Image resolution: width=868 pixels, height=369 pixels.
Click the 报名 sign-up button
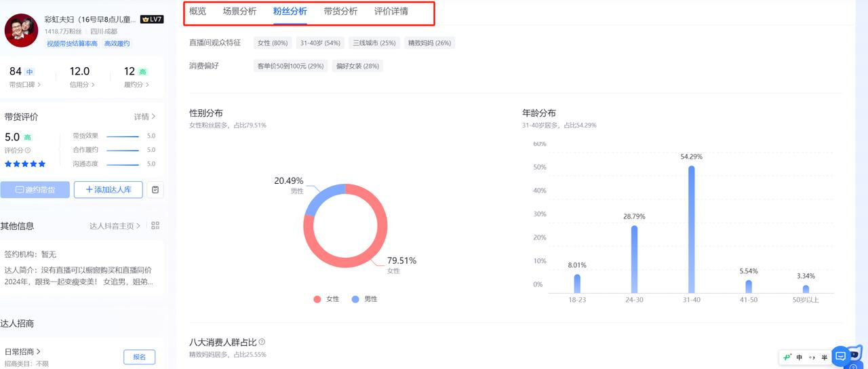pyautogui.click(x=139, y=357)
